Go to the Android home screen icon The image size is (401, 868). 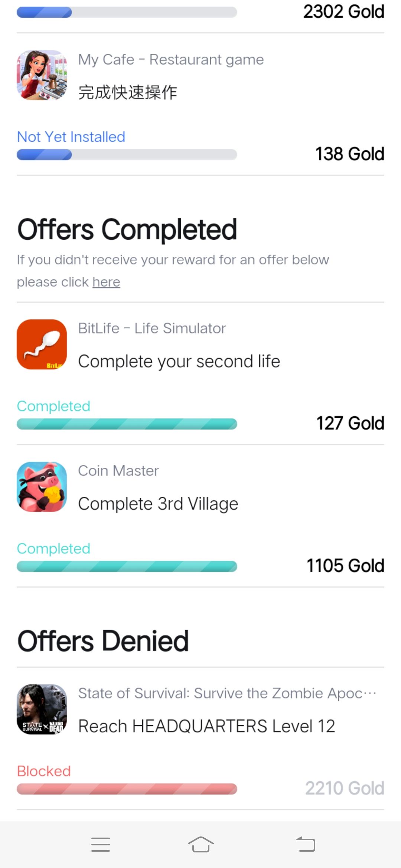coord(200,845)
